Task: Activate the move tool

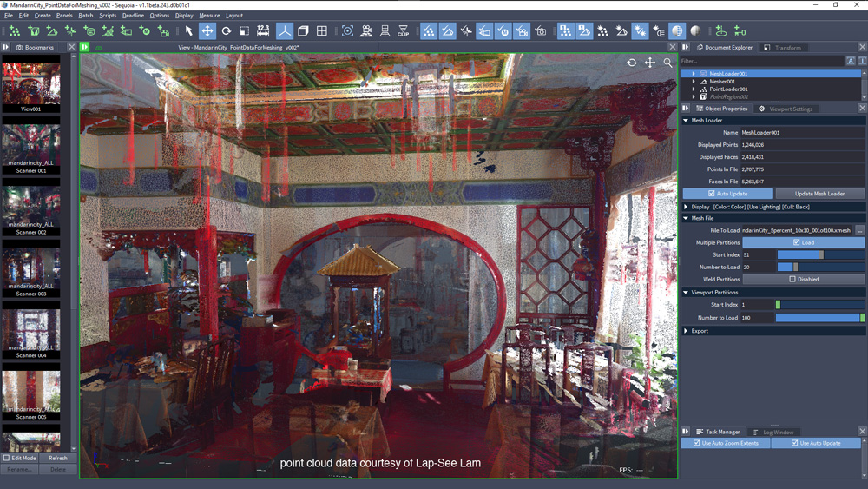Action: tap(207, 31)
